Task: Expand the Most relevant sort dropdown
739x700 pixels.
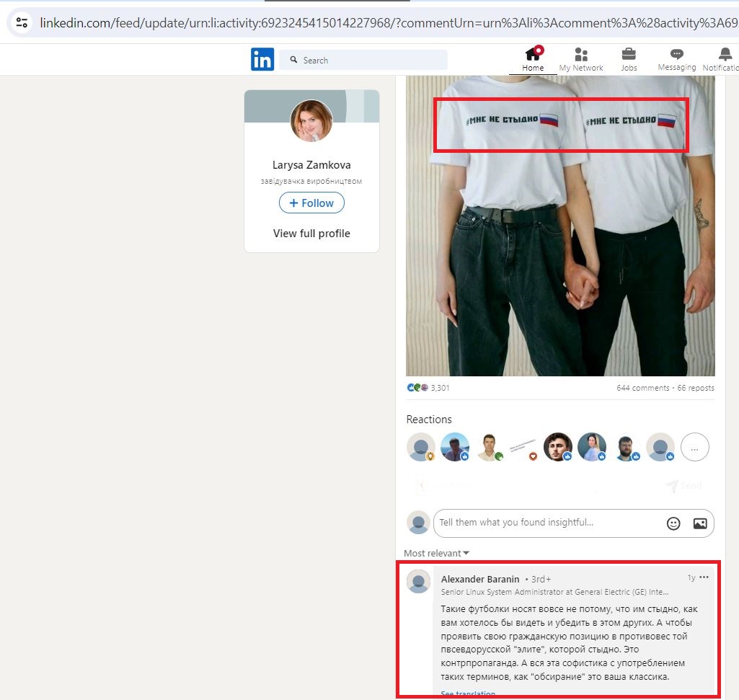Action: pos(436,553)
